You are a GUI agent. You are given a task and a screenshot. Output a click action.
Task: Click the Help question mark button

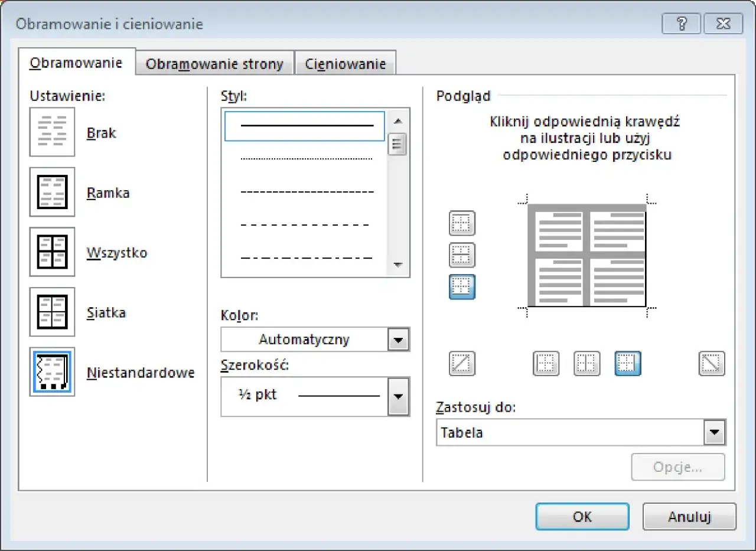click(x=680, y=24)
